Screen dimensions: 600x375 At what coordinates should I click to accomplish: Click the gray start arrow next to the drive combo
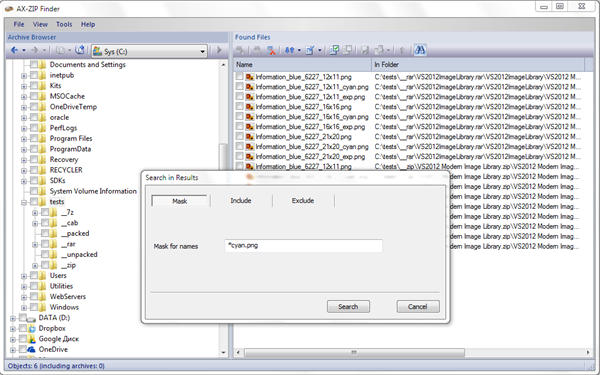point(219,50)
